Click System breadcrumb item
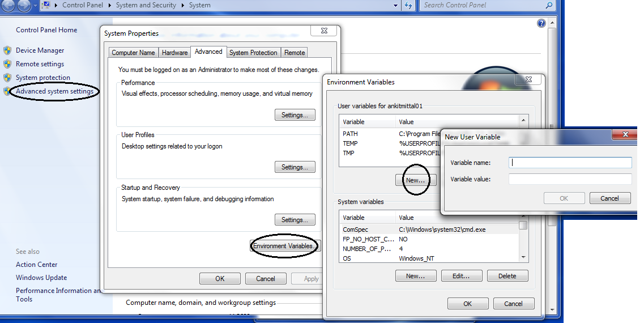Viewport: 644px width, 323px height. (x=199, y=5)
